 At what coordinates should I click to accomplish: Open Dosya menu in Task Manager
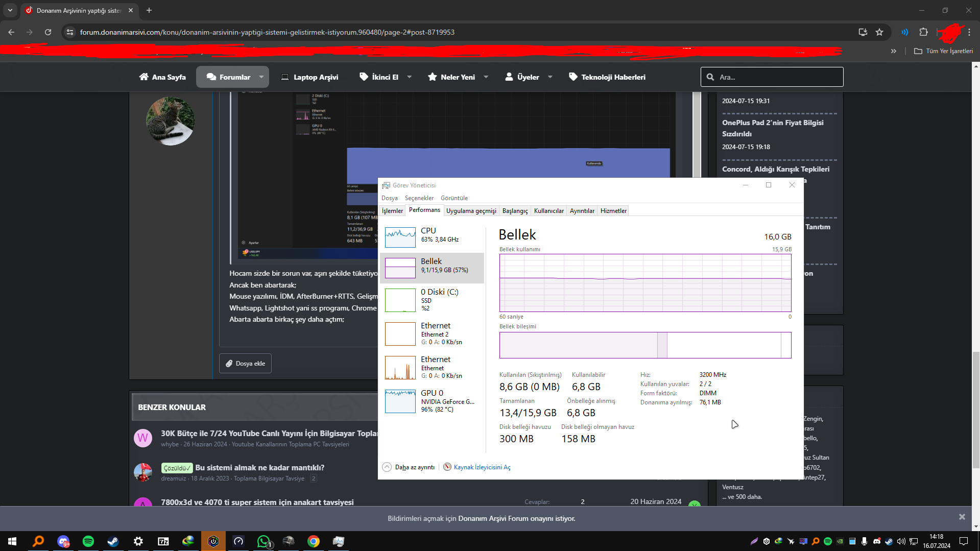(x=389, y=198)
